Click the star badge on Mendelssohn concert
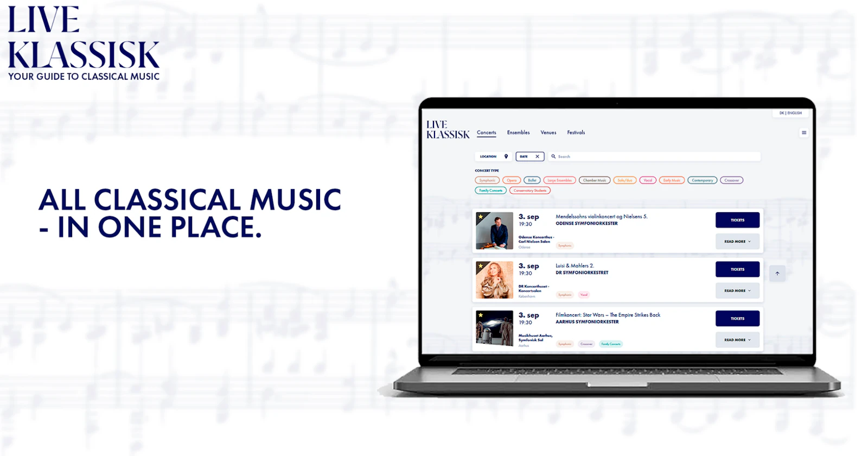Image resolution: width=868 pixels, height=456 pixels. [x=481, y=217]
